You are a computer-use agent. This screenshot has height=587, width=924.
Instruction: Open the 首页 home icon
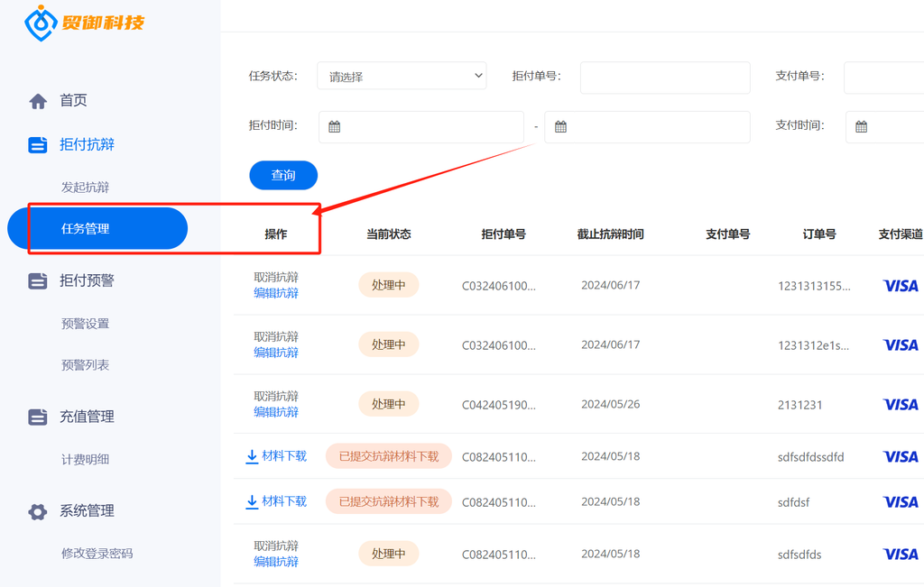point(38,101)
